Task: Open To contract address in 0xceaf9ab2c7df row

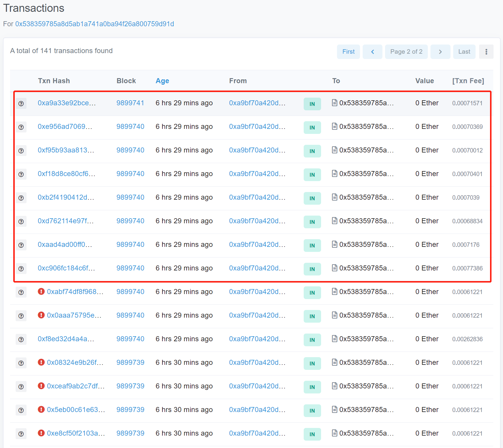Action: coord(366,386)
